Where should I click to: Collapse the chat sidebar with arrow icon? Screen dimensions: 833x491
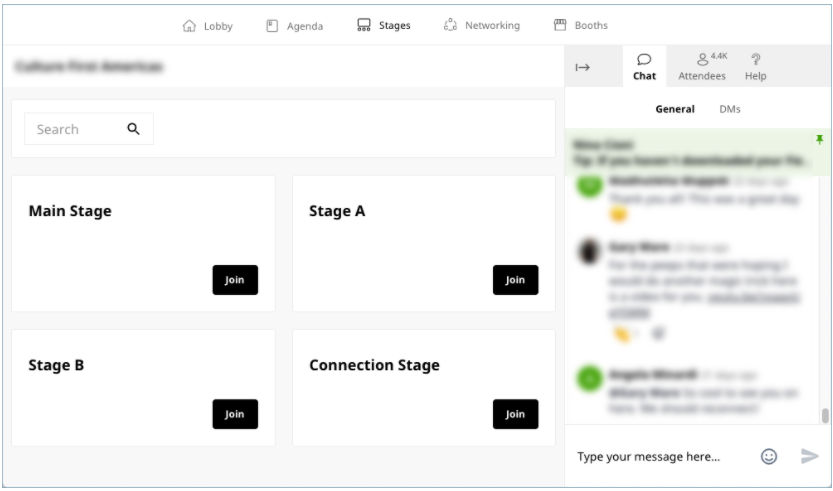point(583,67)
